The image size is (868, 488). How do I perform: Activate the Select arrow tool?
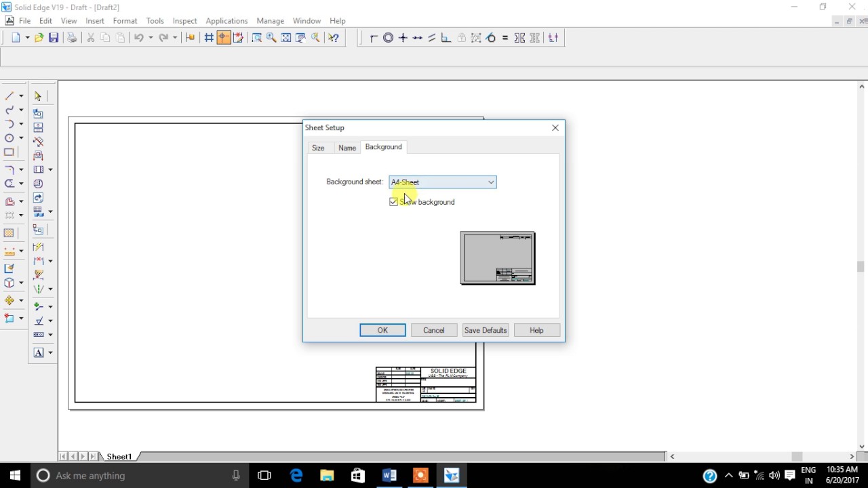(x=38, y=96)
